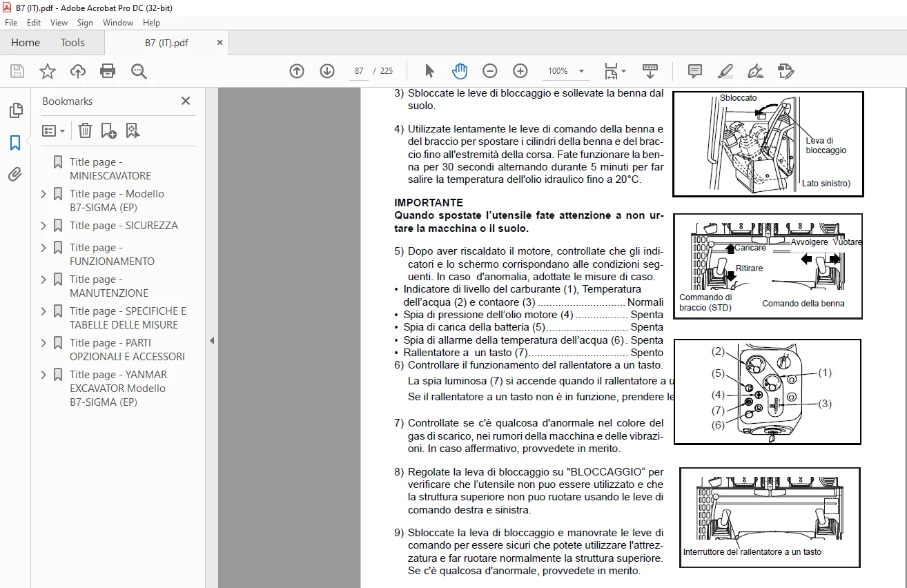The width and height of the screenshot is (907, 588).
Task: Go to previous page arrow
Action: pyautogui.click(x=297, y=71)
